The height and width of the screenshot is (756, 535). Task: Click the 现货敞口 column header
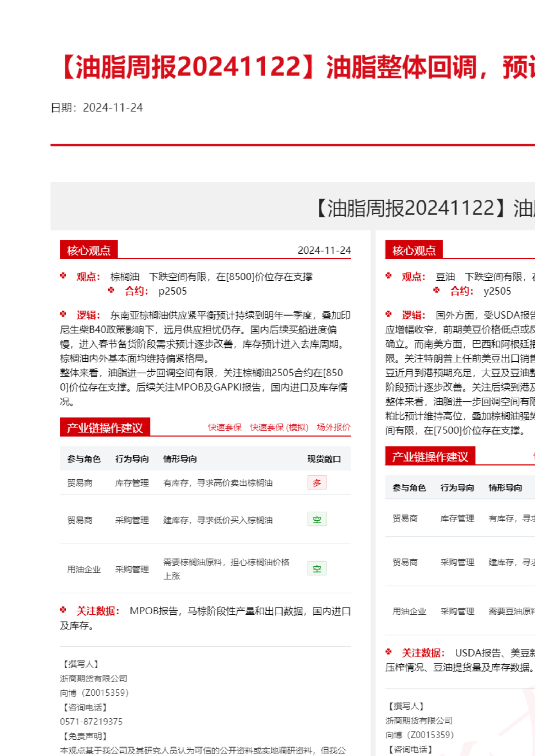(324, 459)
